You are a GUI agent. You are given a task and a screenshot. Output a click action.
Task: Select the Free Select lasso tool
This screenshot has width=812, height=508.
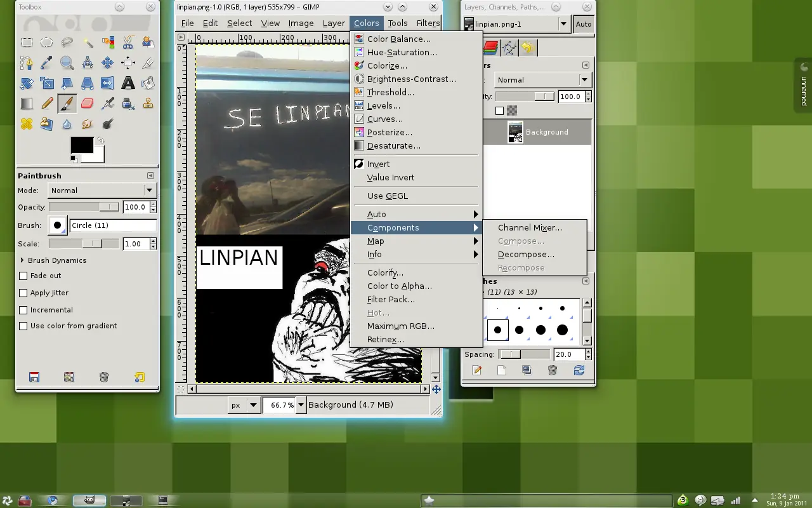click(67, 43)
